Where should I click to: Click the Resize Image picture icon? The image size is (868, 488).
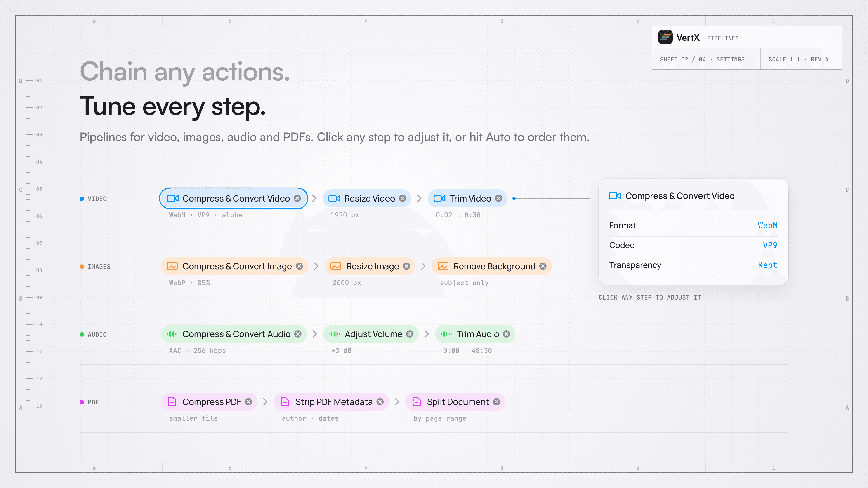[x=336, y=266]
